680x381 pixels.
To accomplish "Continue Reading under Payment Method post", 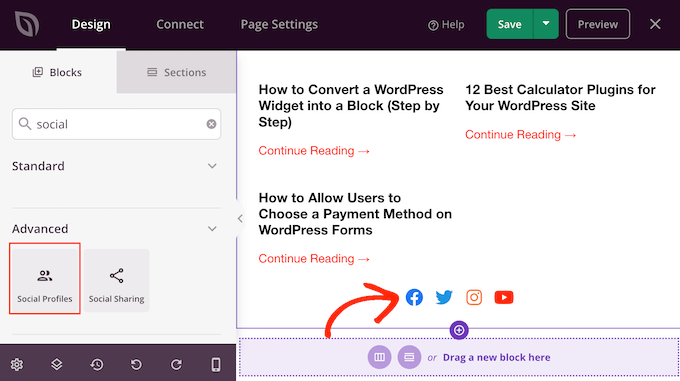I will (314, 259).
